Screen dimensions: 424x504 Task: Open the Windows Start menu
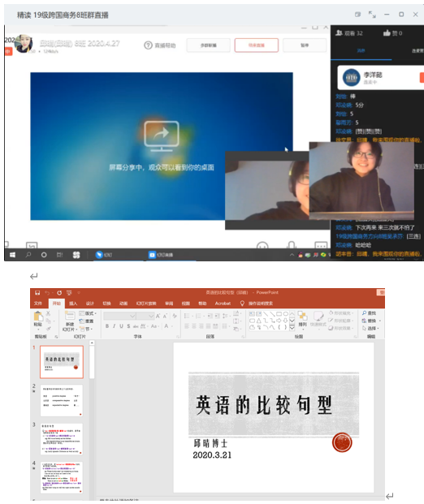point(12,255)
